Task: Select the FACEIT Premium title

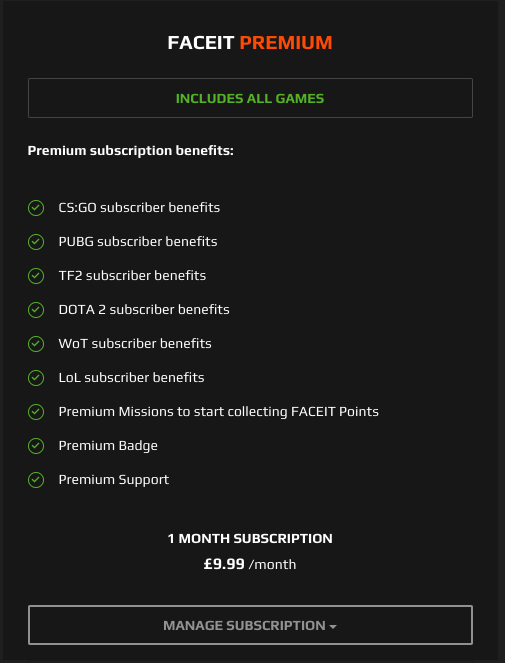Action: tap(250, 43)
